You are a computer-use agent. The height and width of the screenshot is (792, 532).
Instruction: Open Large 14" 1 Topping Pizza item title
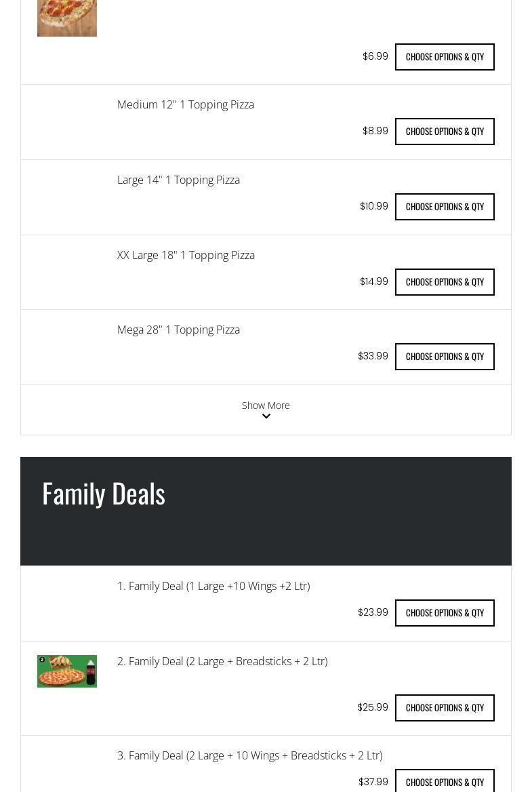coord(178,180)
